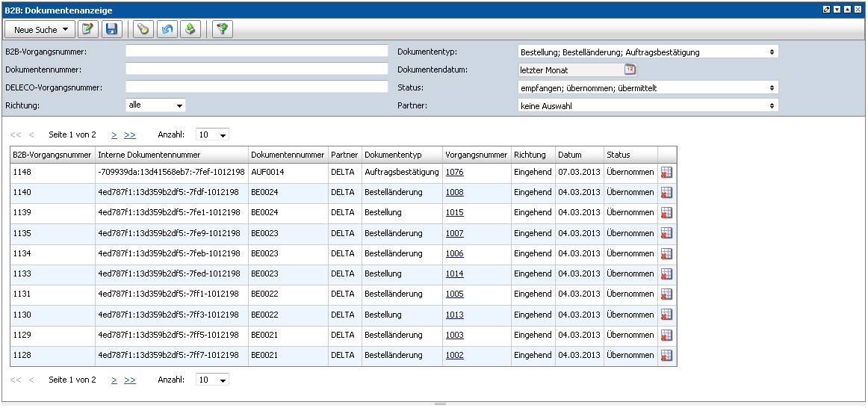Image resolution: width=868 pixels, height=408 pixels.
Task: Open Vorgangsnummer link 1076
Action: [454, 173]
